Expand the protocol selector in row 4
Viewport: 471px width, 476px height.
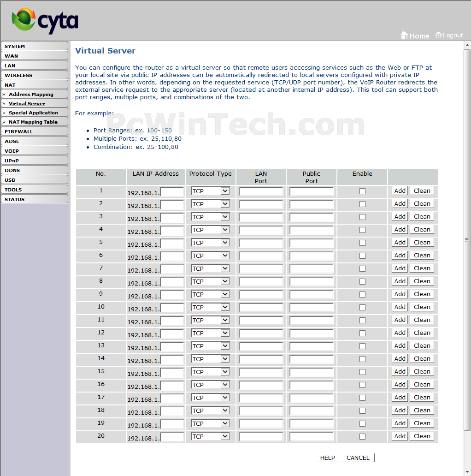point(210,230)
